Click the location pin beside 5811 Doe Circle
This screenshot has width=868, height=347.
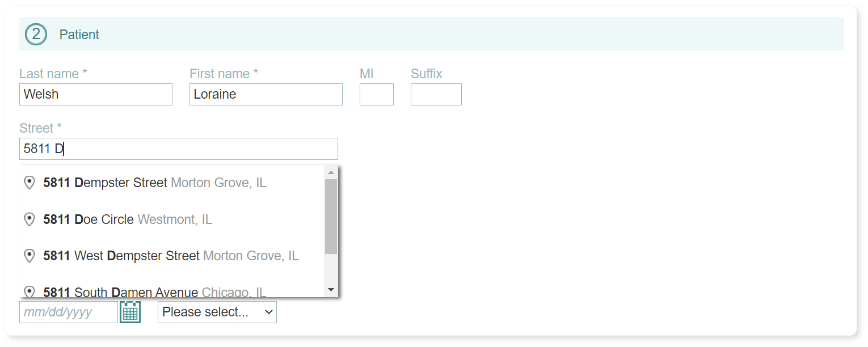pos(30,219)
